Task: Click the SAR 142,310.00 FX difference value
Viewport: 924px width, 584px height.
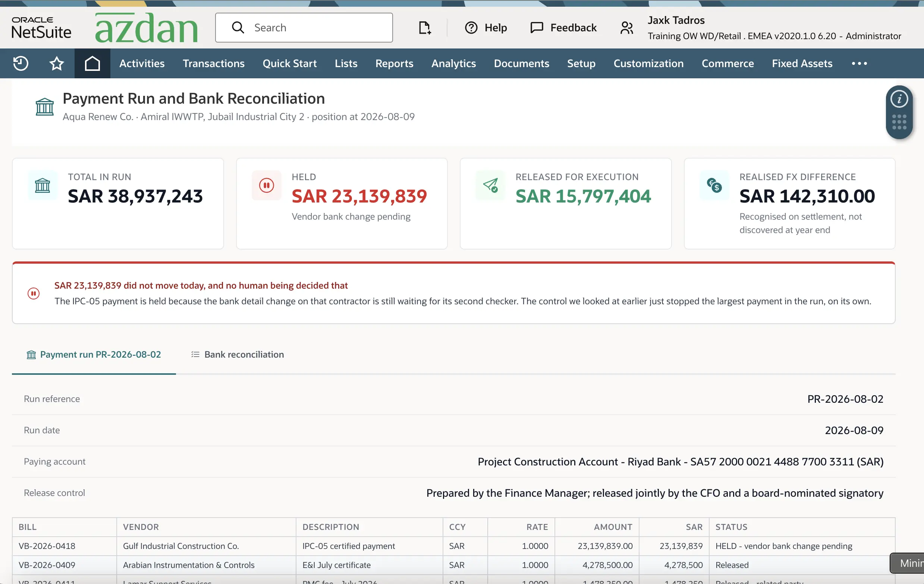Action: pos(807,196)
